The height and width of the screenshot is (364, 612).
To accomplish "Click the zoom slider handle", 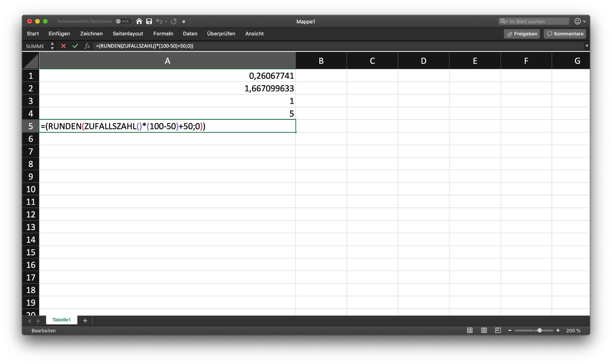I will pos(540,330).
